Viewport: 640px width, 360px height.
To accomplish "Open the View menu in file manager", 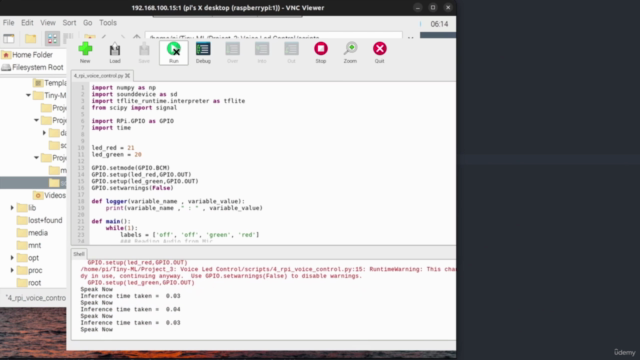I will (x=48, y=23).
